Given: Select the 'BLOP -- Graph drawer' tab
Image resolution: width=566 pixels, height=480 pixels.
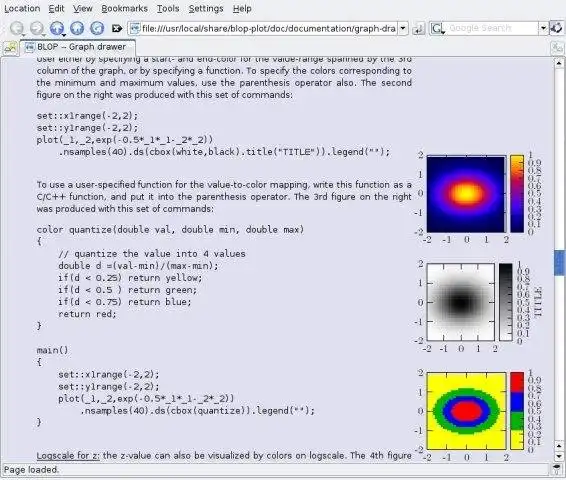Looking at the screenshot, I should pos(77,47).
